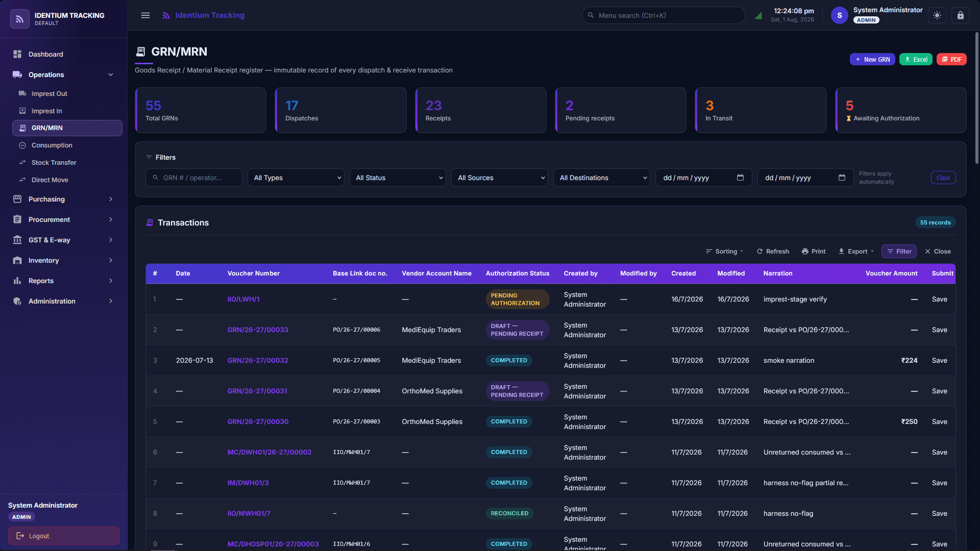Open voucher GRN/26-27/00033
The image size is (980, 551).
pyautogui.click(x=258, y=330)
